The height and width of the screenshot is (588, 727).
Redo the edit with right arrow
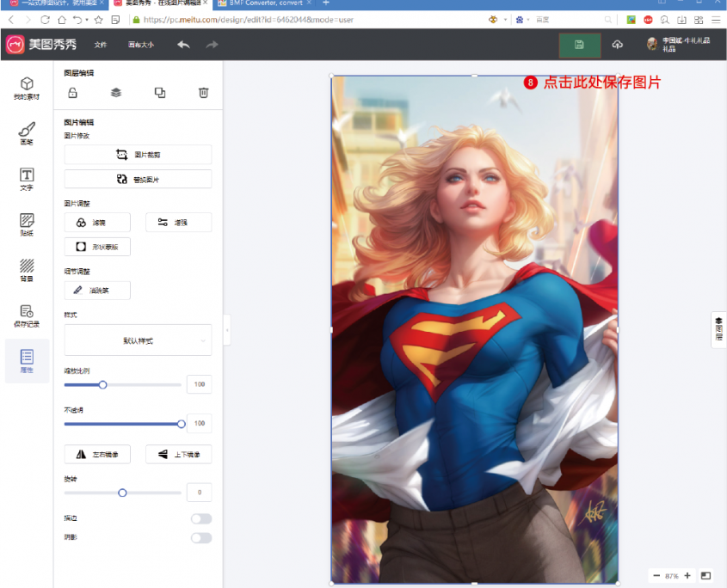coord(212,45)
